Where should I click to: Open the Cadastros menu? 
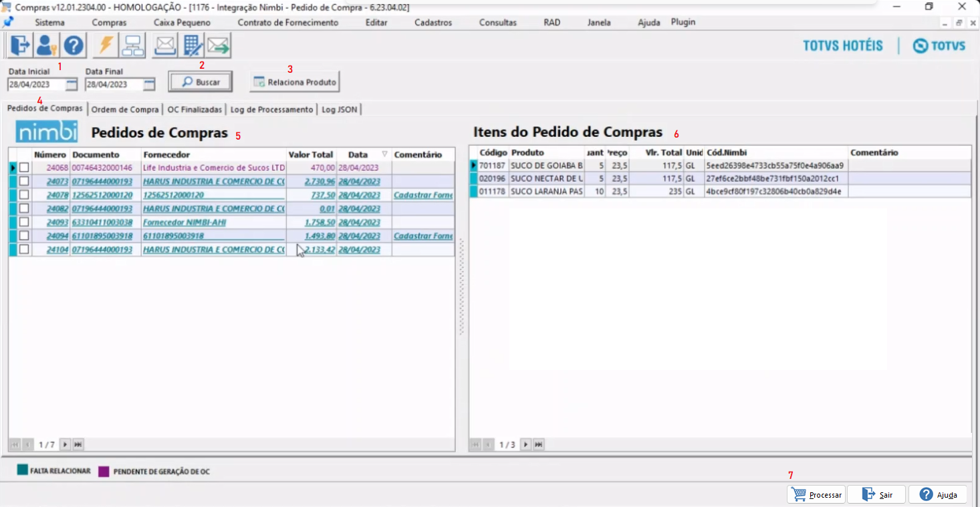[x=433, y=22]
